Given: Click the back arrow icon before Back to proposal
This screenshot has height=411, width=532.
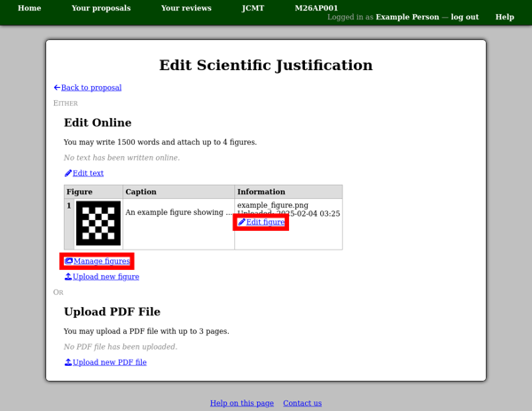Looking at the screenshot, I should (x=57, y=88).
